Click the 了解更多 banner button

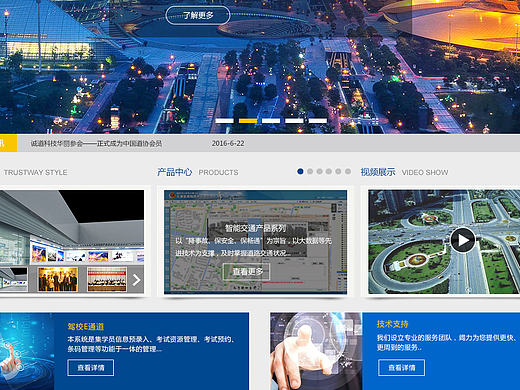click(x=198, y=15)
